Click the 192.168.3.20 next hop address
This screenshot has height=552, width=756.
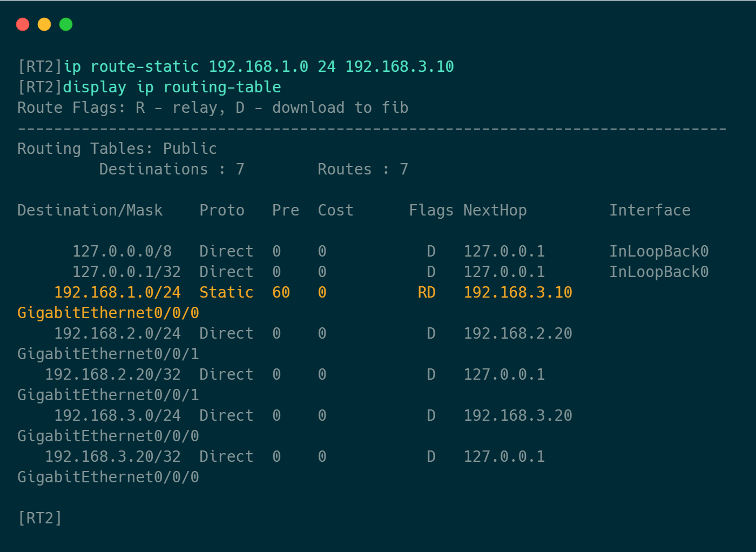pos(517,415)
